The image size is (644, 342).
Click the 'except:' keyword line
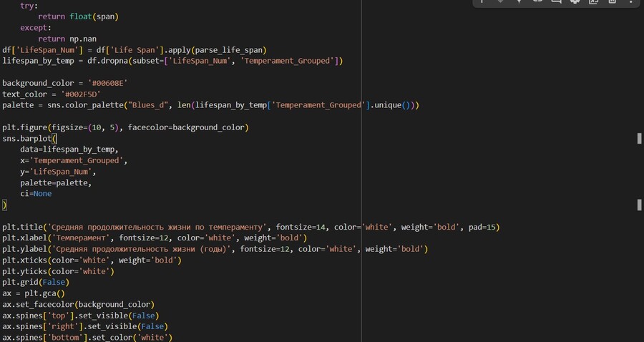[36, 28]
